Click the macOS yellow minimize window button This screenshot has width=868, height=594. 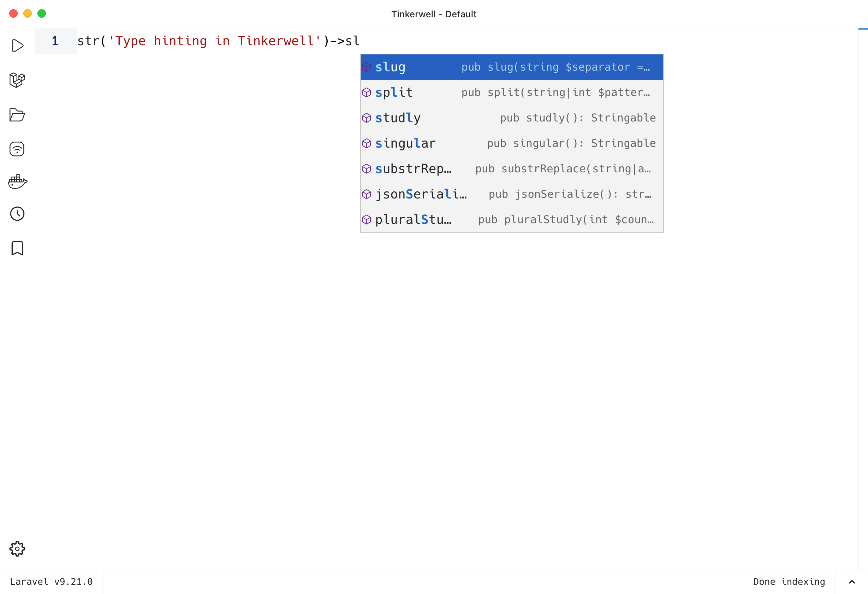point(28,13)
